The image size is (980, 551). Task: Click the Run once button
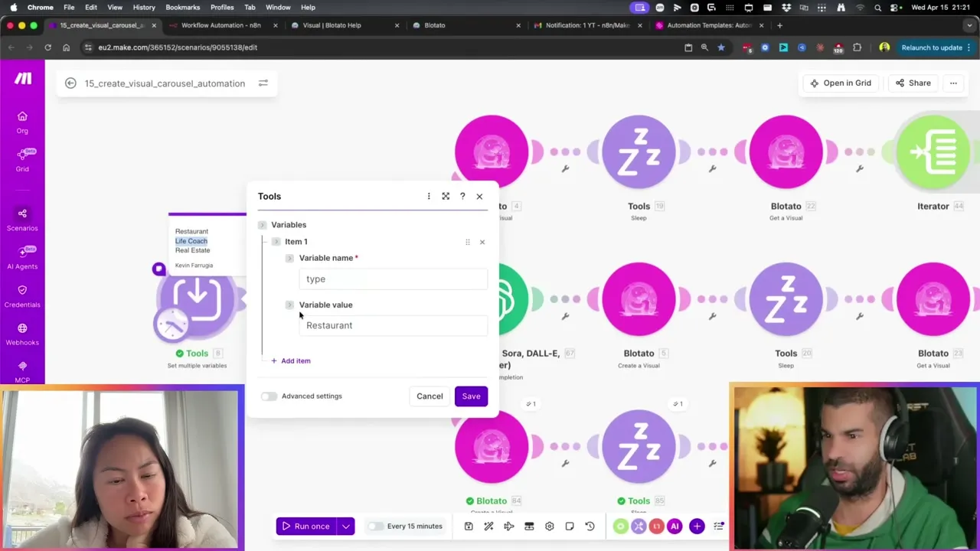(306, 527)
